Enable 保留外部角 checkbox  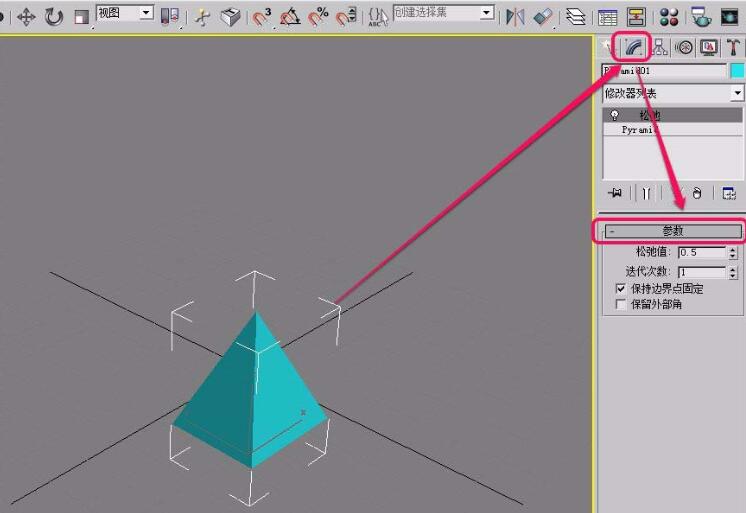coord(621,304)
